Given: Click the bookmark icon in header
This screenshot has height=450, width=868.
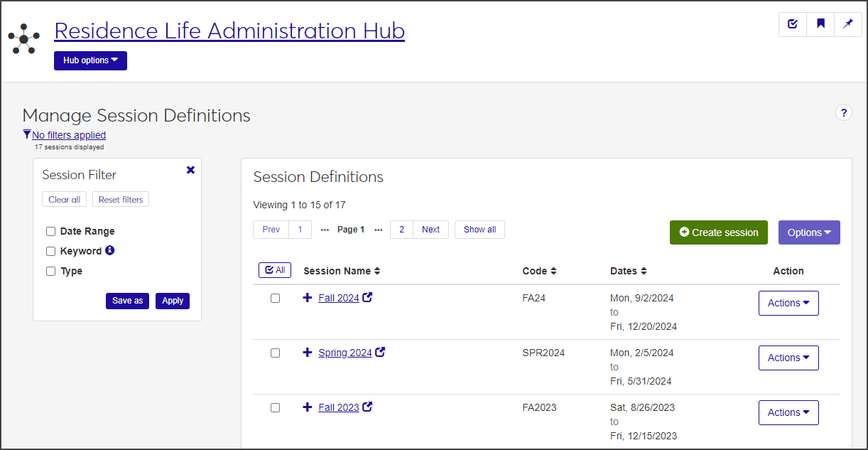Looking at the screenshot, I should 820,24.
